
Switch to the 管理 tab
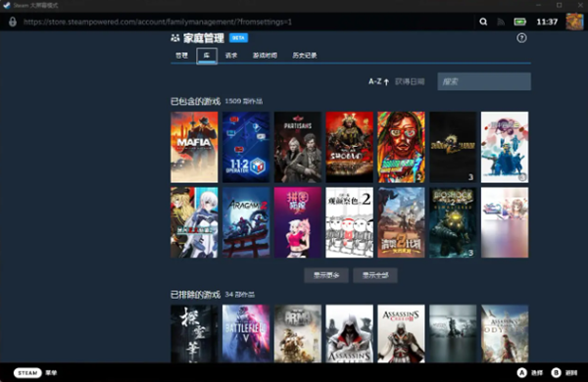coord(181,56)
